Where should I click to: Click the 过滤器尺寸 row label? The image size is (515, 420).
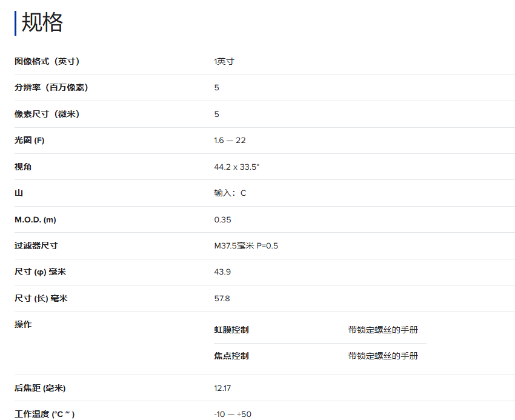tap(36, 245)
